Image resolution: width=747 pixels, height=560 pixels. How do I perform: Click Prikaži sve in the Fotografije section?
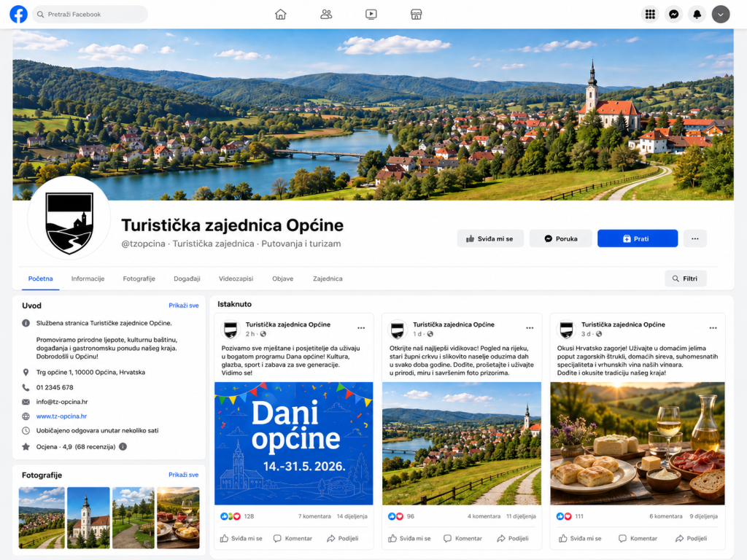183,475
